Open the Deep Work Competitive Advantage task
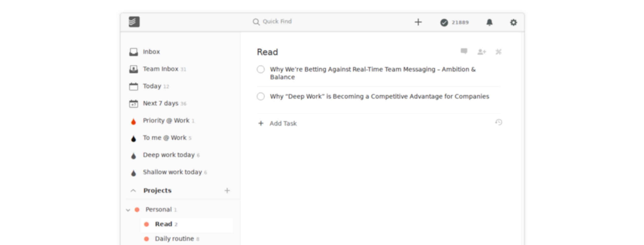Screen dimensions: 644x245 click(x=379, y=96)
